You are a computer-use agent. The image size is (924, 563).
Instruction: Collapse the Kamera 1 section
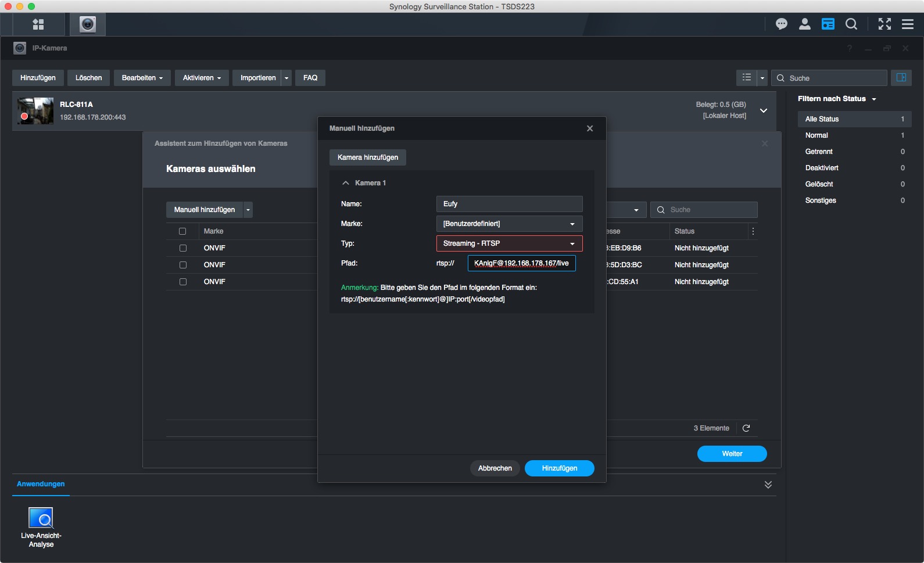click(346, 183)
